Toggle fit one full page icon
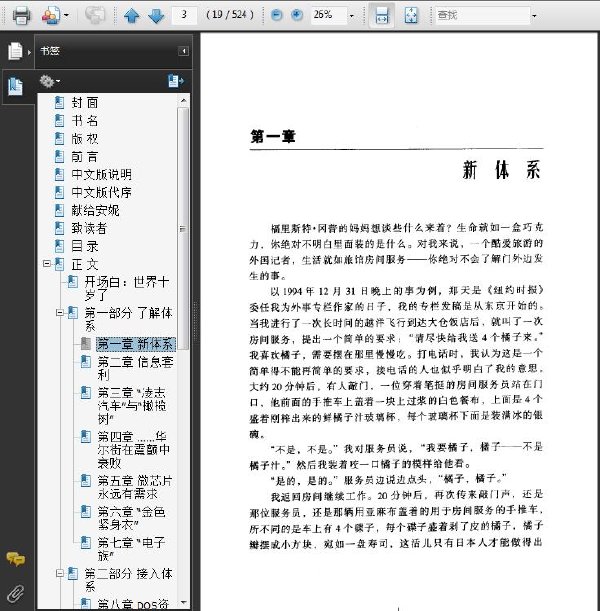The image size is (600, 611). point(411,16)
